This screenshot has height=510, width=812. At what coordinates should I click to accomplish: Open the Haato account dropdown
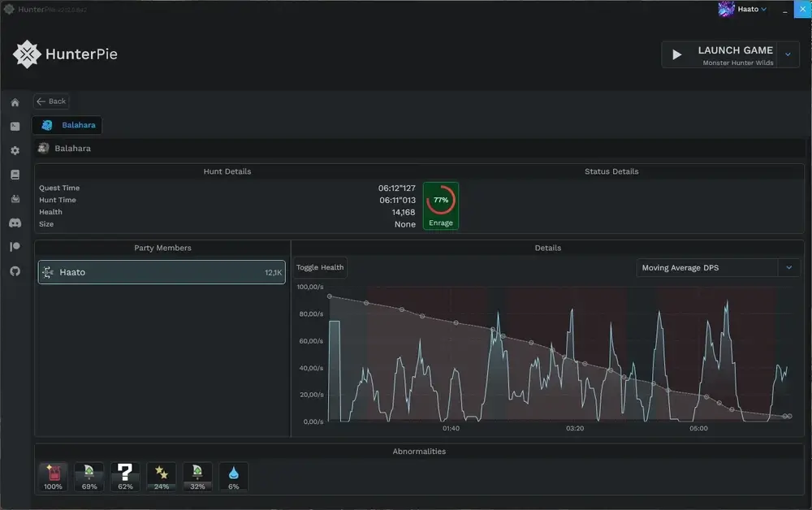(x=743, y=9)
